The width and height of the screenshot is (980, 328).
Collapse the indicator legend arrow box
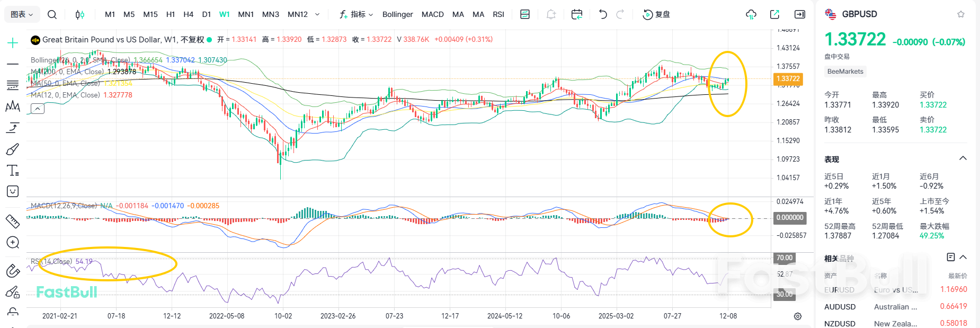pyautogui.click(x=38, y=109)
